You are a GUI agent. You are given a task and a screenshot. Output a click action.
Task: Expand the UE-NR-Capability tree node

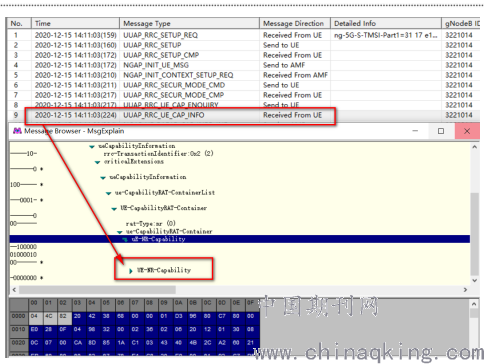[131, 271]
